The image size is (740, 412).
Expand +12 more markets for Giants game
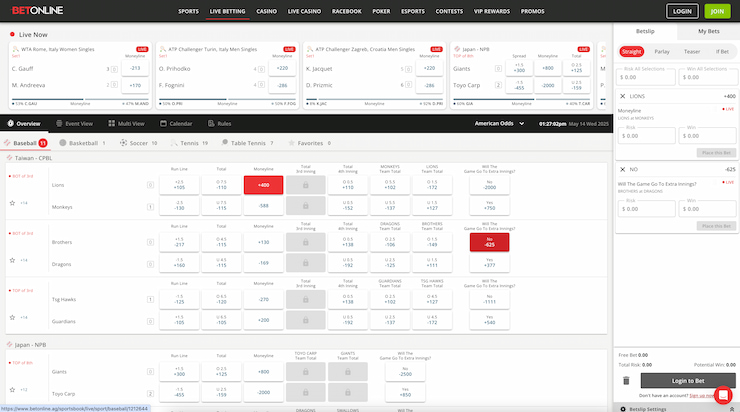(x=24, y=390)
